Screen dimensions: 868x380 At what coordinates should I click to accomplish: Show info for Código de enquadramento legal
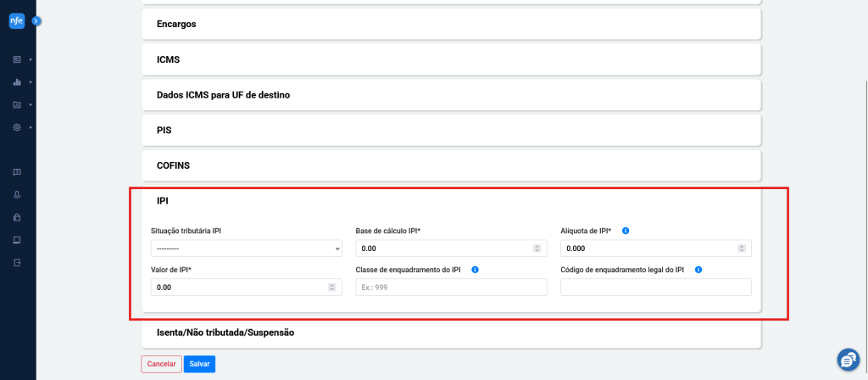[x=698, y=270]
